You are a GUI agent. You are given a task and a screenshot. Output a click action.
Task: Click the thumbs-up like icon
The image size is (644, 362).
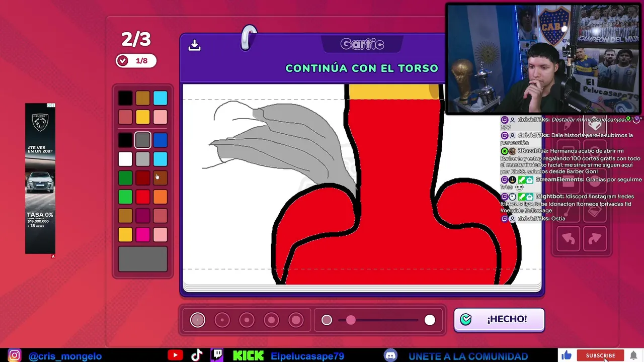(567, 355)
